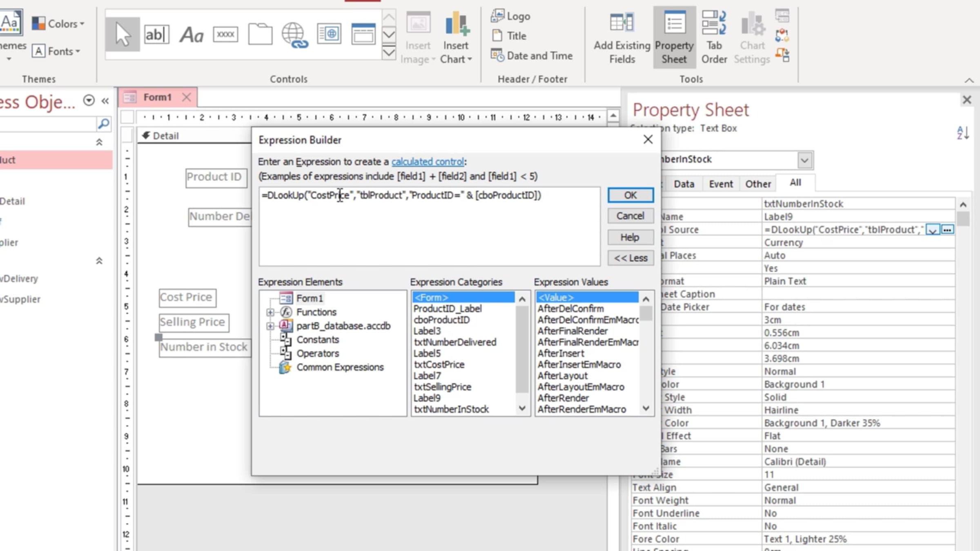Select cboProductID in Expression Categories

click(x=441, y=320)
